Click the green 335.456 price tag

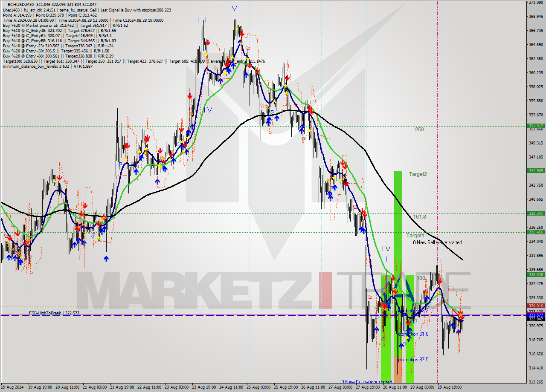536,232
